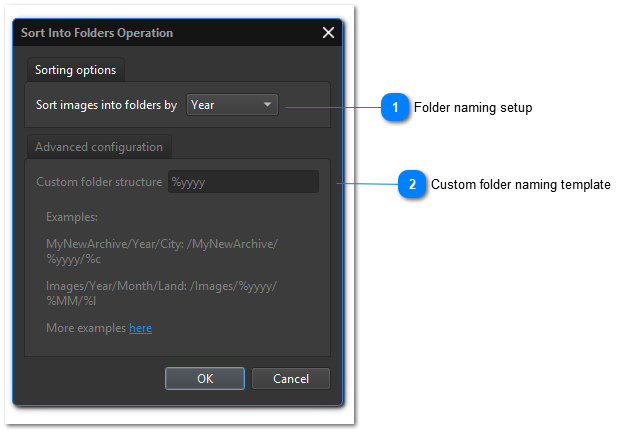
Task: Confirm with the OK button
Action: pos(204,379)
